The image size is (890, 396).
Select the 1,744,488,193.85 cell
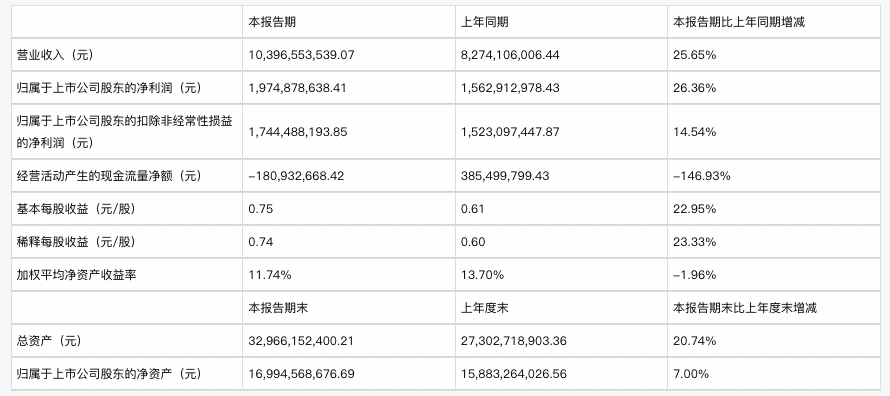click(298, 132)
